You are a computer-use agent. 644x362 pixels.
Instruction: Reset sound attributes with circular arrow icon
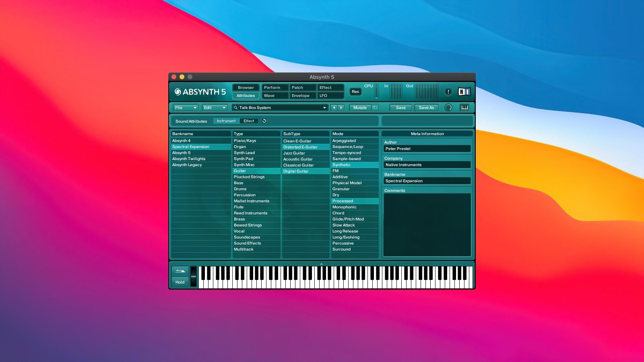click(x=264, y=121)
